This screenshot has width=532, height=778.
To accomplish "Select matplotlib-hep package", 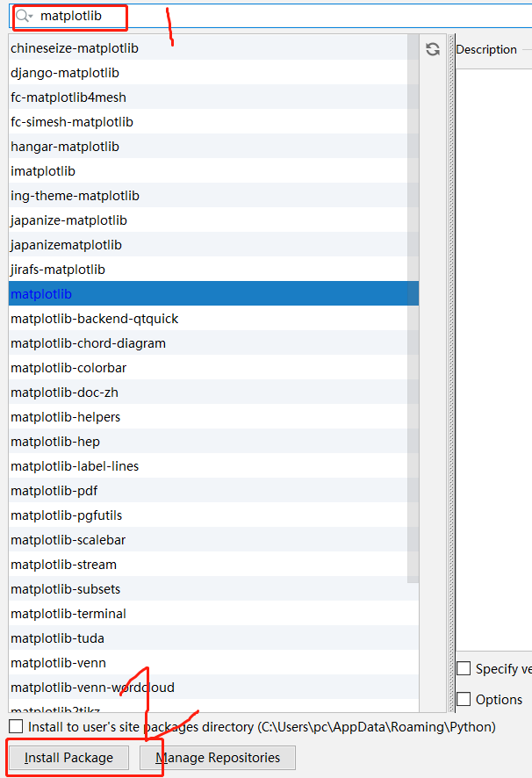I will [x=213, y=442].
